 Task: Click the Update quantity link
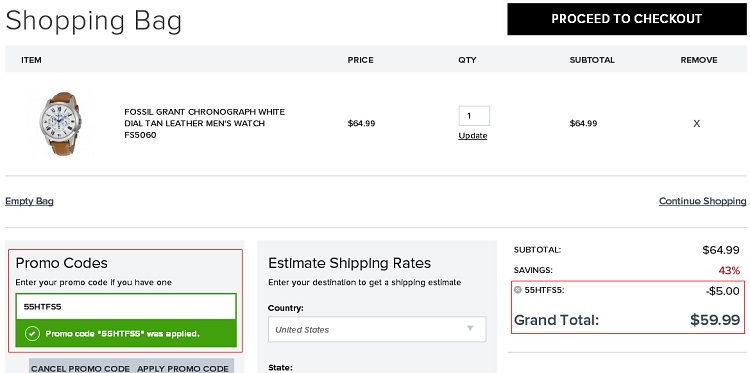(x=473, y=136)
